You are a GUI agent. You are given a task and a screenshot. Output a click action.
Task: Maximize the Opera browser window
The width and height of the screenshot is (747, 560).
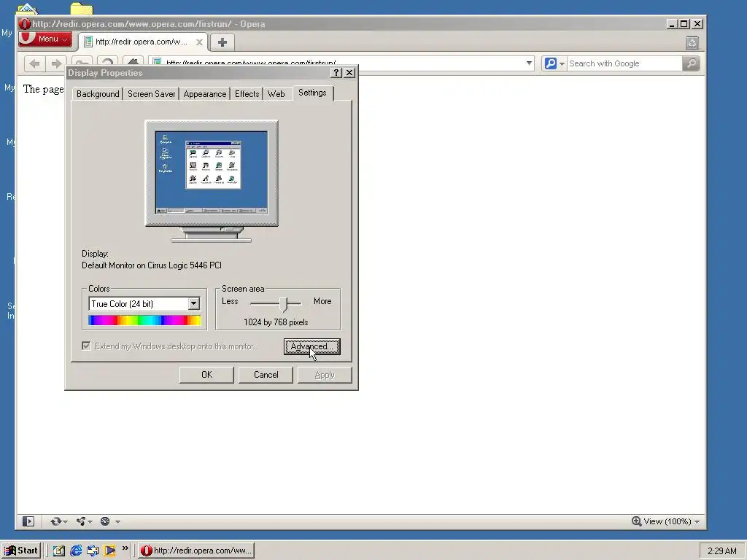(684, 24)
